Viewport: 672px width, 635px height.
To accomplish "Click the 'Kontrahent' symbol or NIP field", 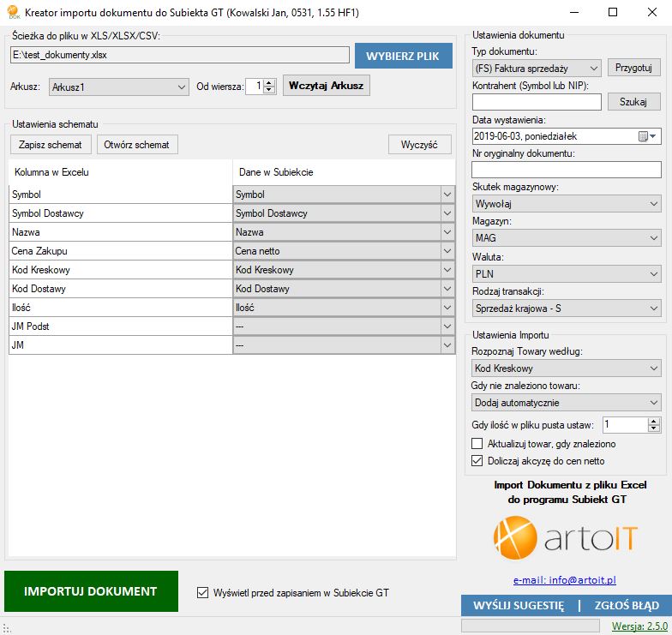I will coord(537,102).
